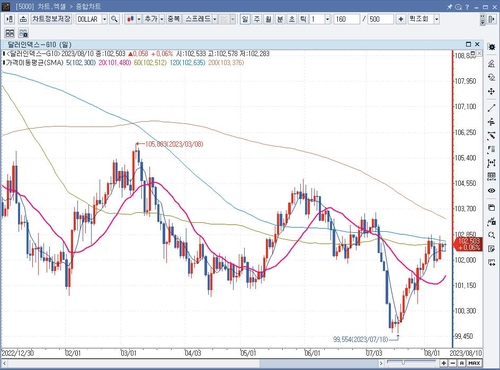Select the minute (분) period toggle

pos(280,19)
